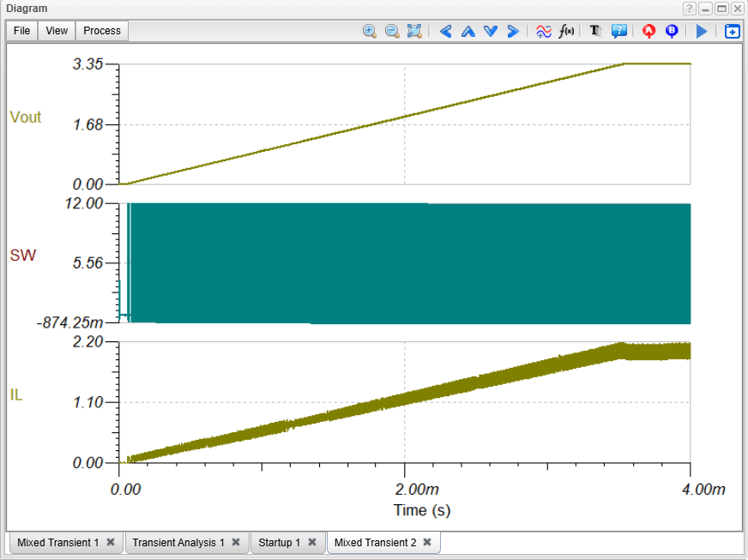Screen dimensions: 748x560
Task: Open the File menu
Action: (22, 31)
